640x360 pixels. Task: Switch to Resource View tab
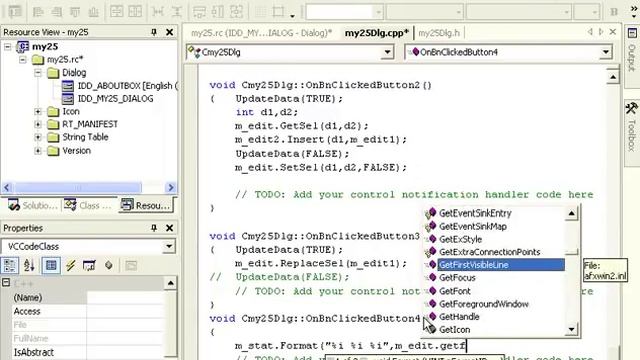click(x=146, y=205)
